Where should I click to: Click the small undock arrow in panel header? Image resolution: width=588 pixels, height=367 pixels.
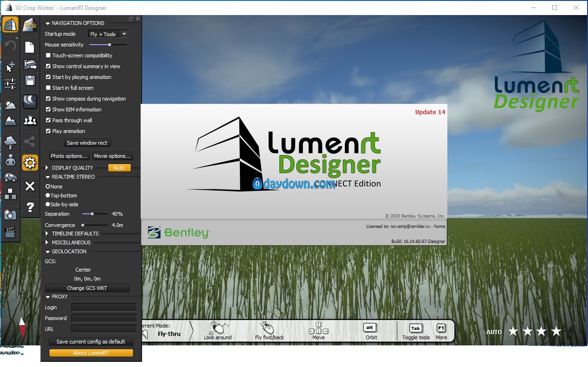(x=131, y=19)
